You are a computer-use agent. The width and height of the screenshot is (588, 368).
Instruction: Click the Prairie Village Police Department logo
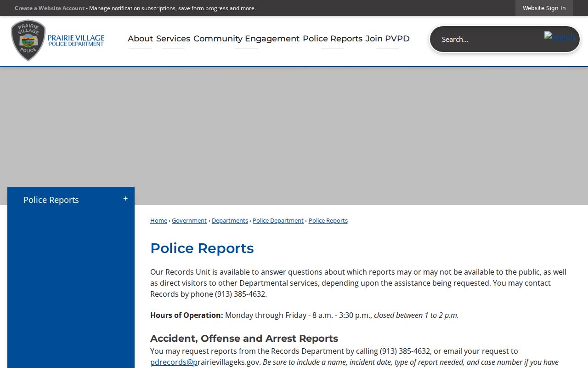point(58,40)
